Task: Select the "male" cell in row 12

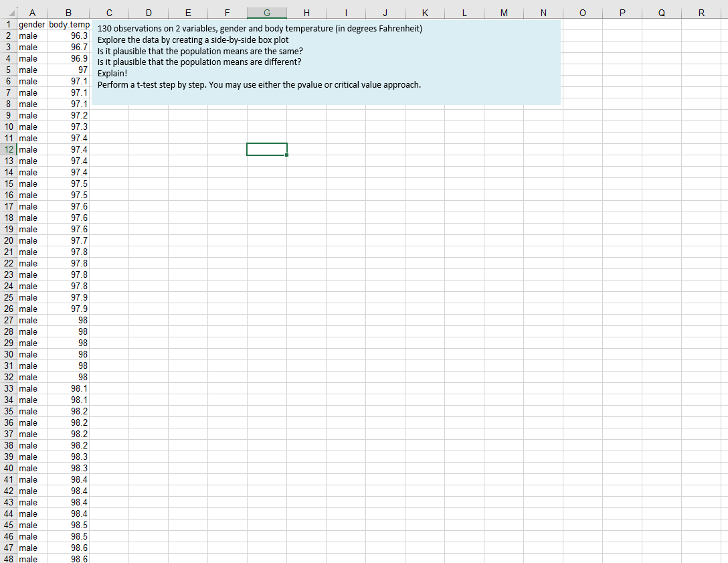Action: pyautogui.click(x=32, y=149)
